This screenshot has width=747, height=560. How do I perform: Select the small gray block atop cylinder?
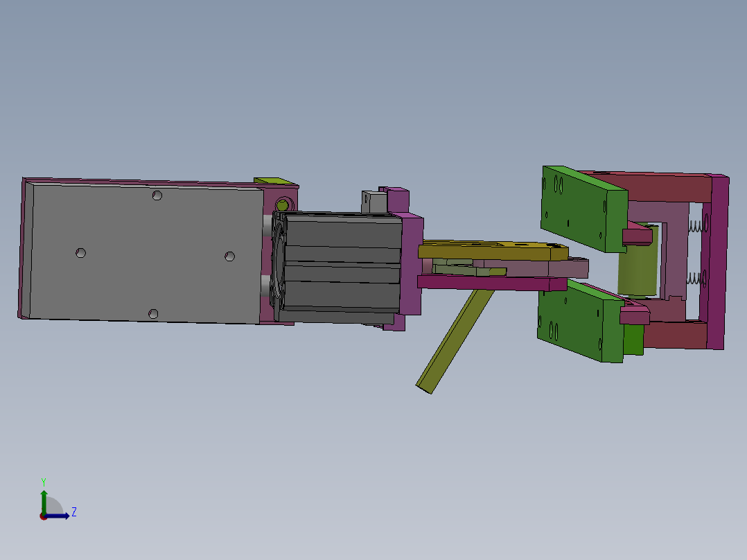tap(374, 202)
